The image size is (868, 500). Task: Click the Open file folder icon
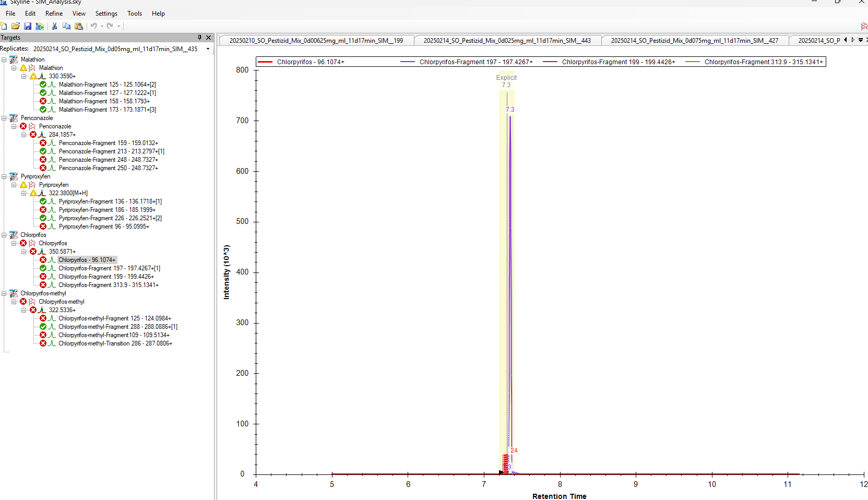tap(16, 26)
